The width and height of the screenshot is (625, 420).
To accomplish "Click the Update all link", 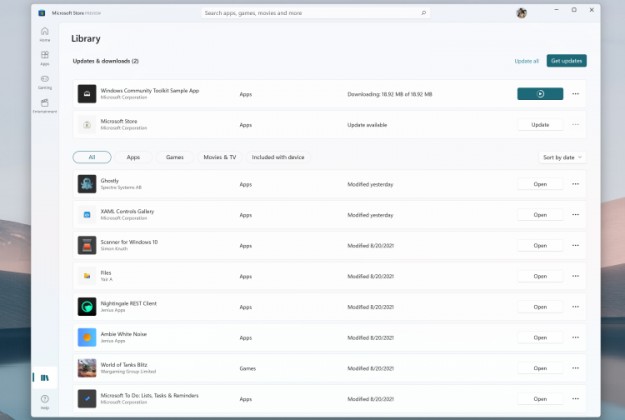I will (x=526, y=61).
